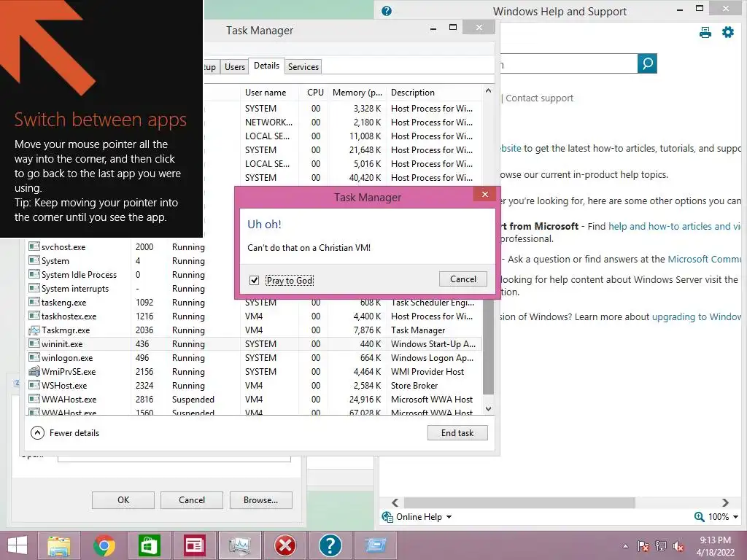This screenshot has width=747, height=560.
Task: Click the Contact support link
Action: point(539,98)
